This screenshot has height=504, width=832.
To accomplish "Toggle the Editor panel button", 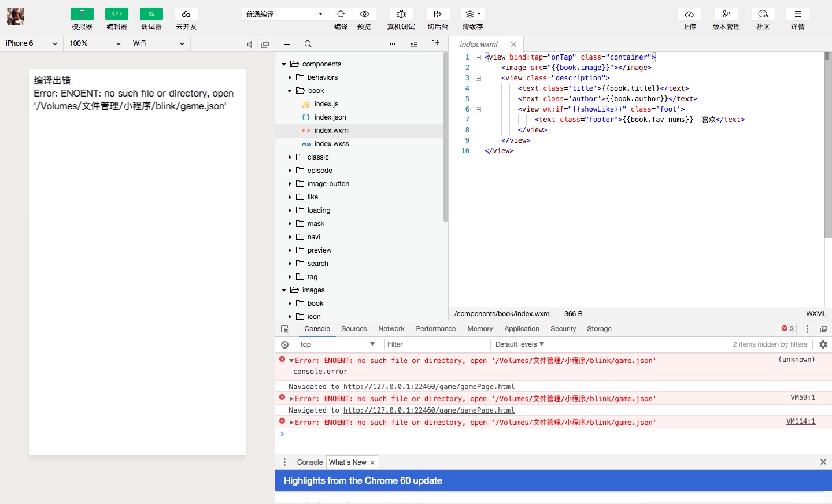I will [x=116, y=14].
